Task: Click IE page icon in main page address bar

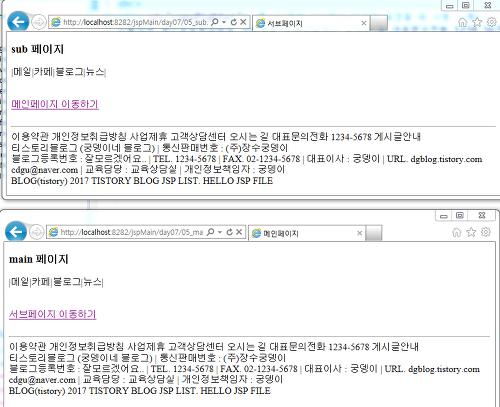Action: (x=53, y=232)
